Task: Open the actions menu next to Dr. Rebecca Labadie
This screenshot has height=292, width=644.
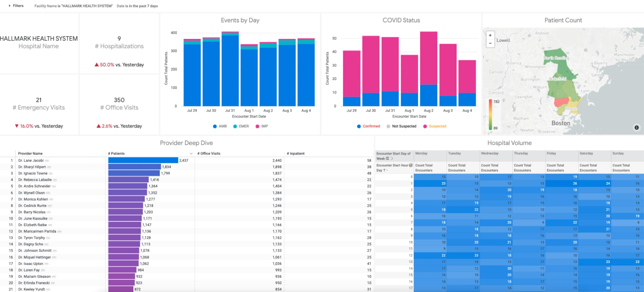Action: click(x=55, y=180)
